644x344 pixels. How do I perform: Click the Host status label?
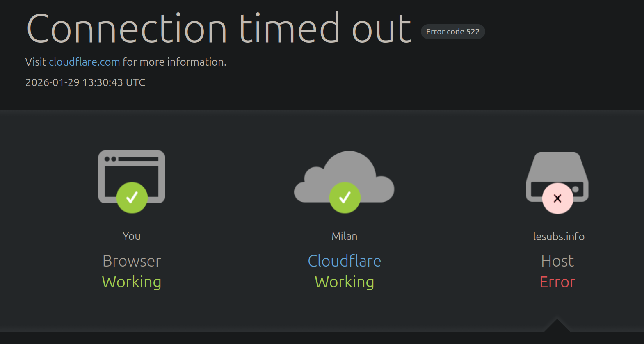[557, 261]
